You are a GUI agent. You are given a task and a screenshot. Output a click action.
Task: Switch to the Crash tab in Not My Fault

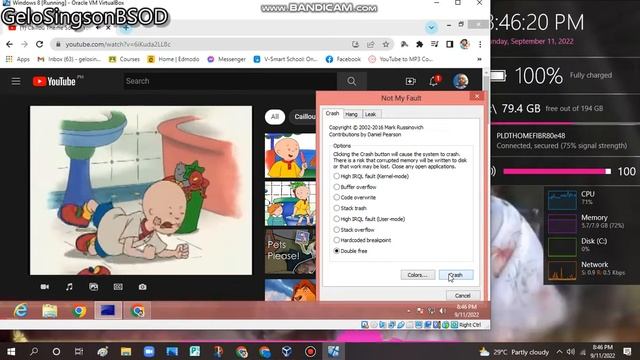[332, 113]
